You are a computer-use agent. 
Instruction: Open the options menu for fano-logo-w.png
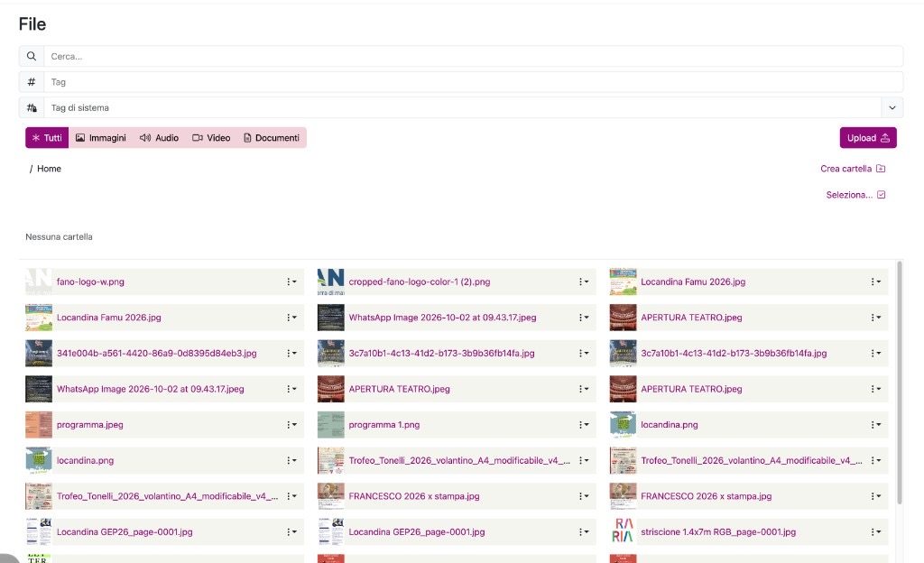coord(291,281)
